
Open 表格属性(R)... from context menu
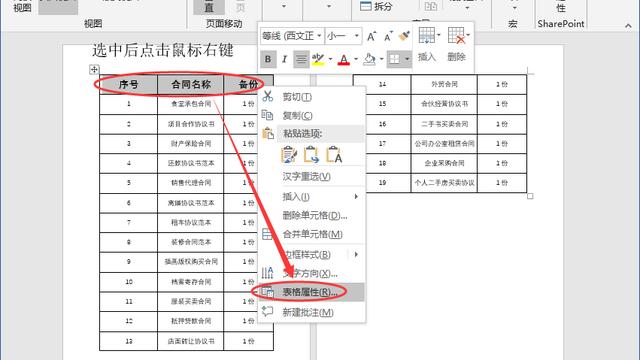[311, 292]
